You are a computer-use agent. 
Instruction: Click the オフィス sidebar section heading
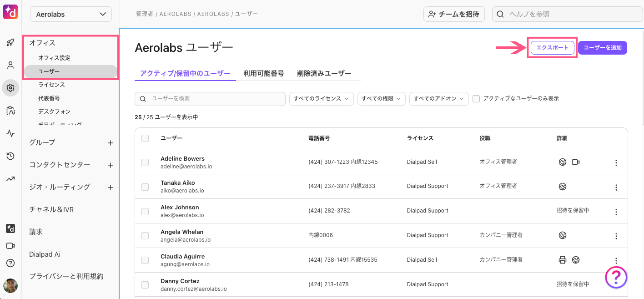(42, 43)
